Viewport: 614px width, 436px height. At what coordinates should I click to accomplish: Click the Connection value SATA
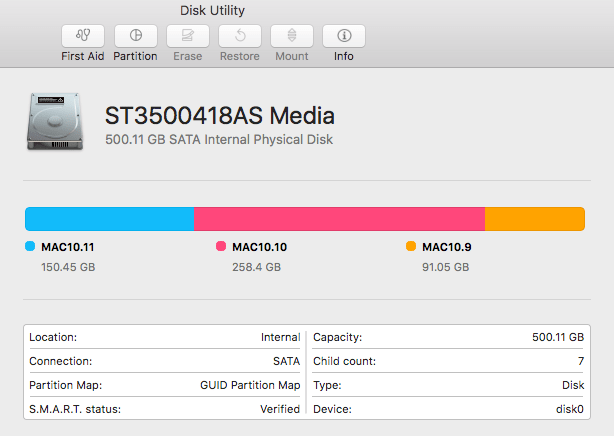[287, 361]
